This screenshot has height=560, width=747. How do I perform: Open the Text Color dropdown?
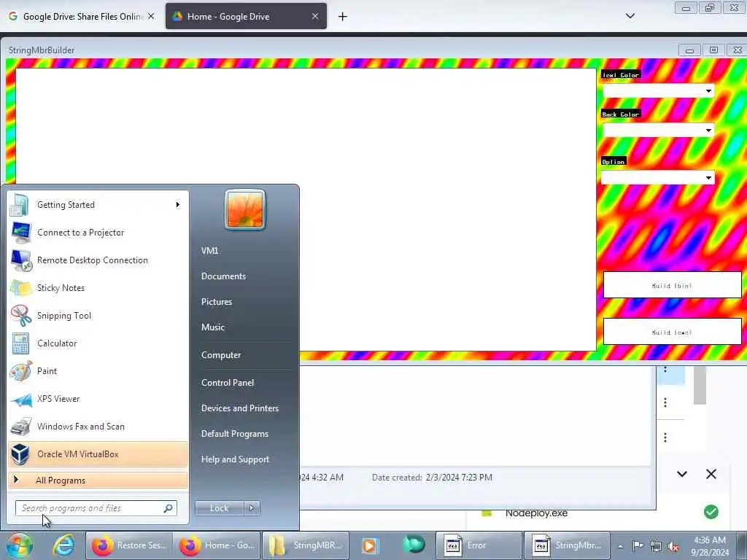pos(659,90)
